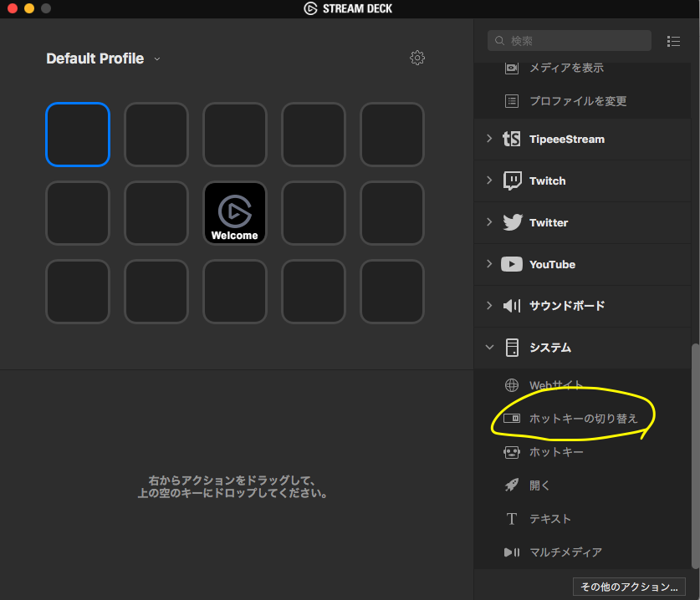The width and height of the screenshot is (700, 600).
Task: Click the TipeeeStream logo icon
Action: [512, 140]
